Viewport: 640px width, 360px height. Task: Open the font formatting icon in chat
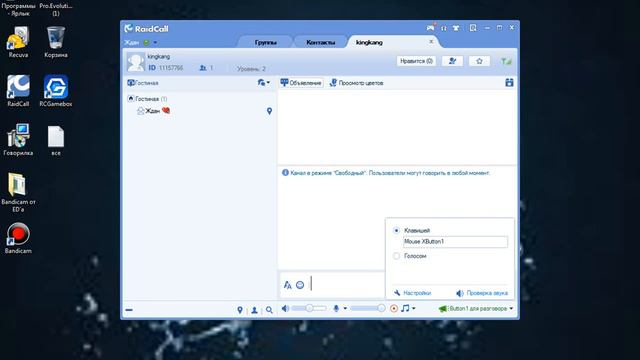287,285
